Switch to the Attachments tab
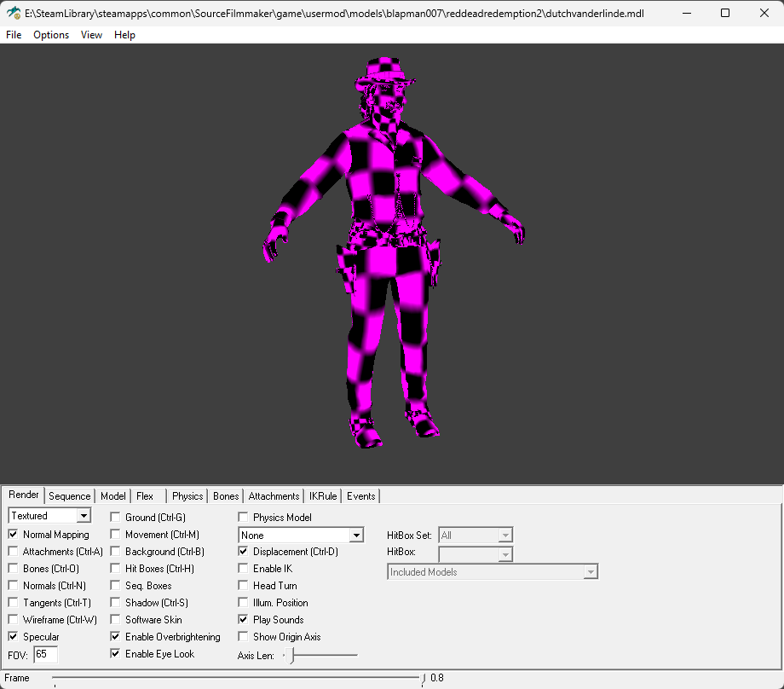 (274, 496)
